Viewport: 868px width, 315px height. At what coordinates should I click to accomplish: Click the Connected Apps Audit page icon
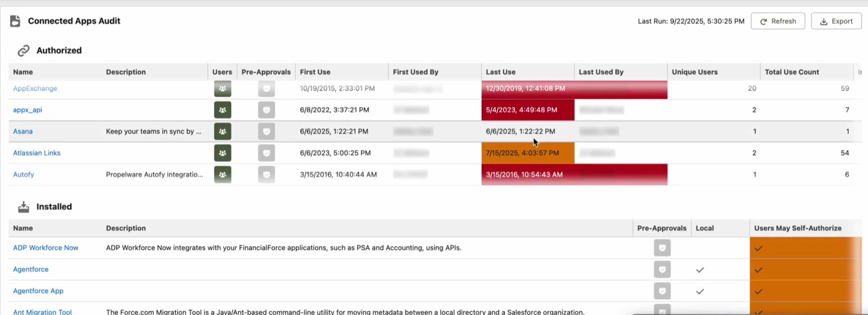click(15, 21)
